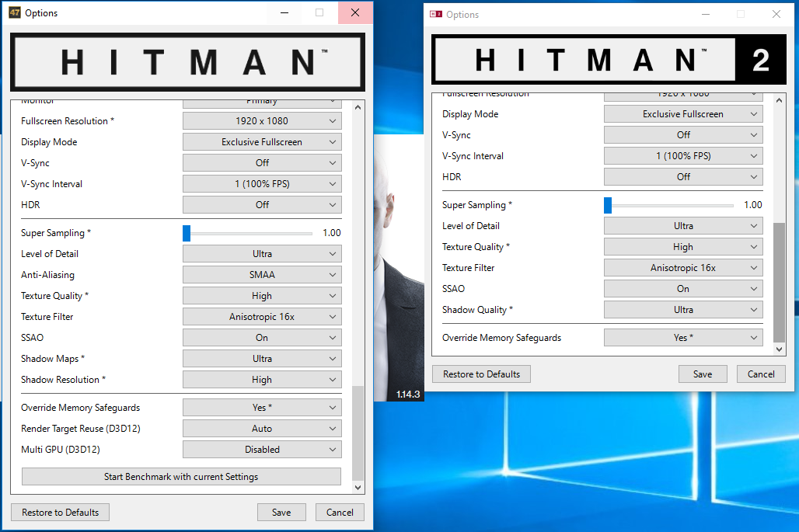Open the Render Target Reuse dropdown
This screenshot has height=532, width=799.
262,428
